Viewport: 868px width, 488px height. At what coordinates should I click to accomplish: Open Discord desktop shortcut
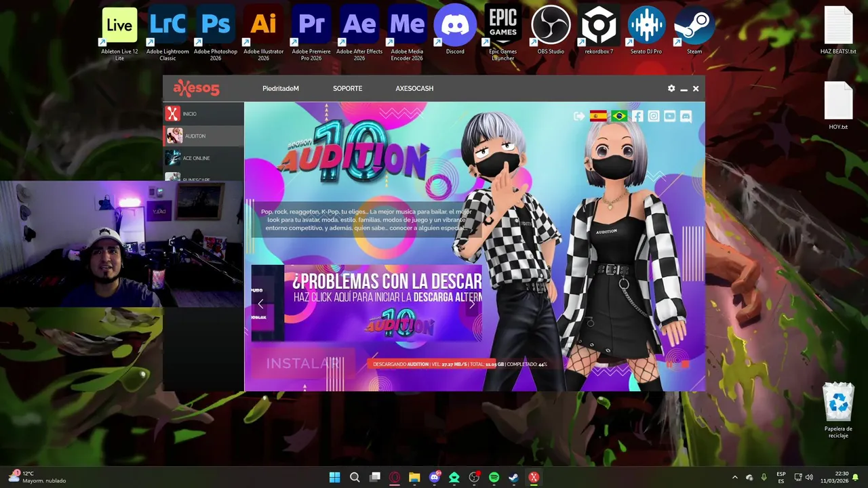click(x=455, y=30)
